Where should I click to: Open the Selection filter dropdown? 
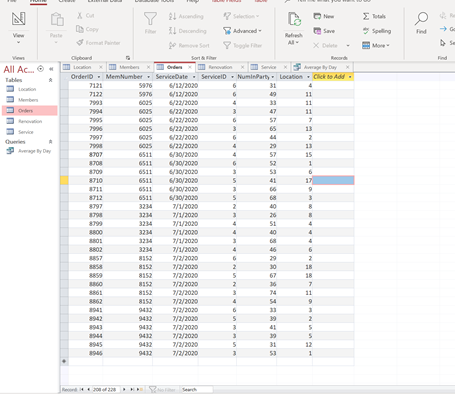click(x=241, y=16)
